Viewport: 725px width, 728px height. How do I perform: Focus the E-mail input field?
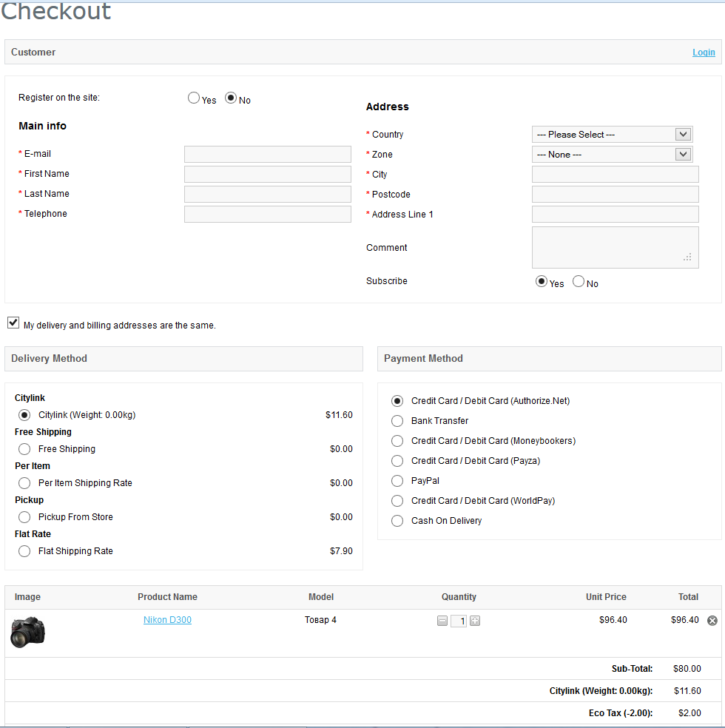[x=268, y=154]
